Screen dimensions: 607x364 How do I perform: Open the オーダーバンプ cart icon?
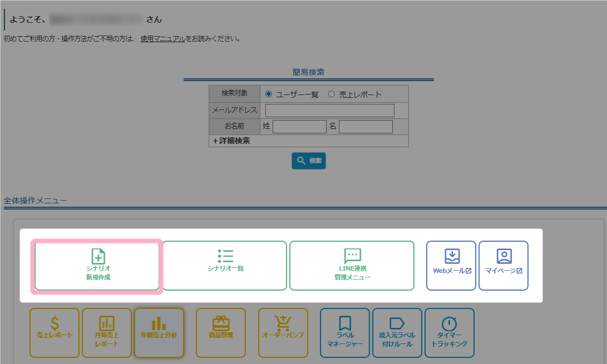(283, 323)
